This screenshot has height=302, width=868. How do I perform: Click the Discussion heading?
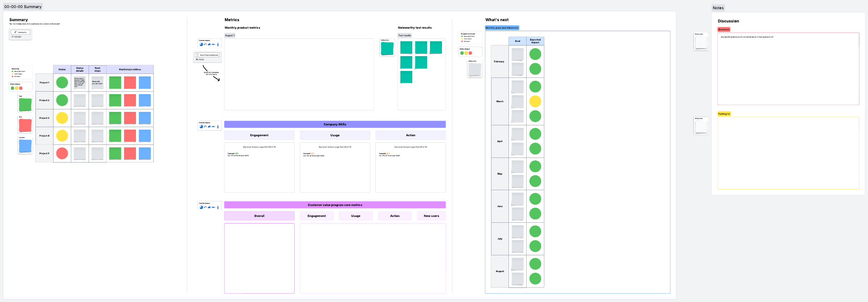pyautogui.click(x=728, y=21)
